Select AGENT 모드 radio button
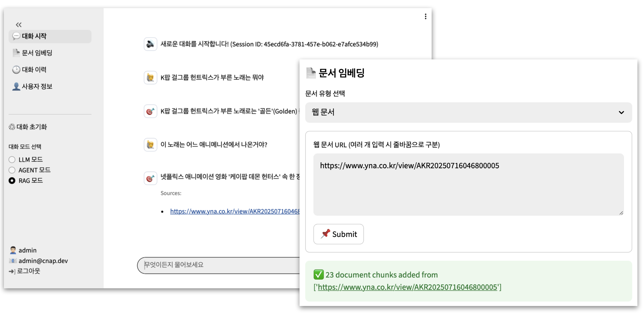The height and width of the screenshot is (315, 644). pyautogui.click(x=12, y=170)
